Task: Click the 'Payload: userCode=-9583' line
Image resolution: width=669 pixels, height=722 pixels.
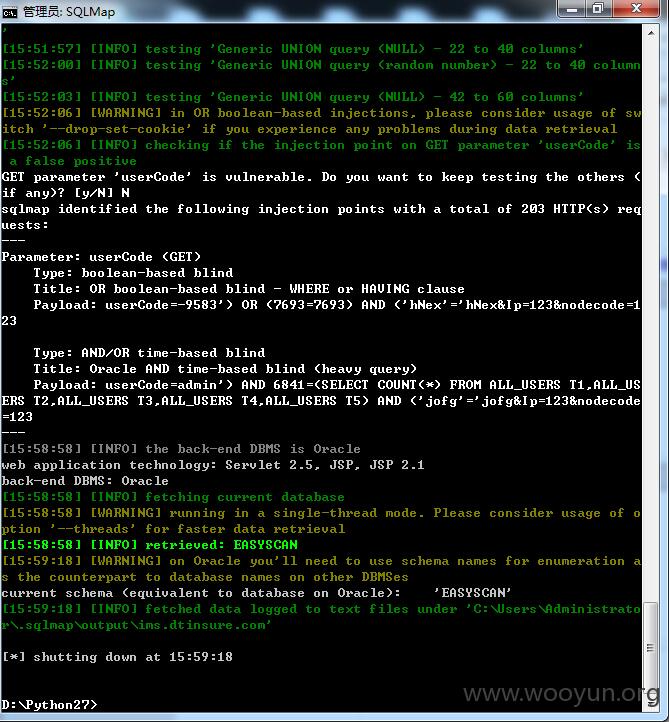Action: click(337, 305)
